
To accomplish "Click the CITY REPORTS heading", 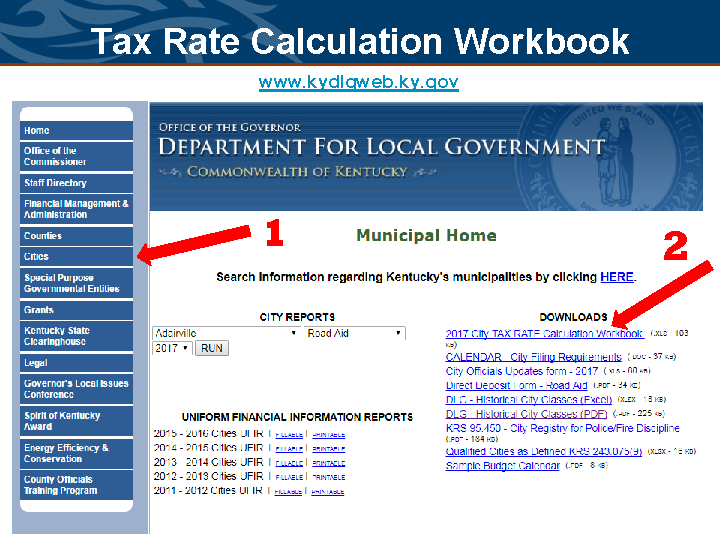I will click(x=297, y=317).
